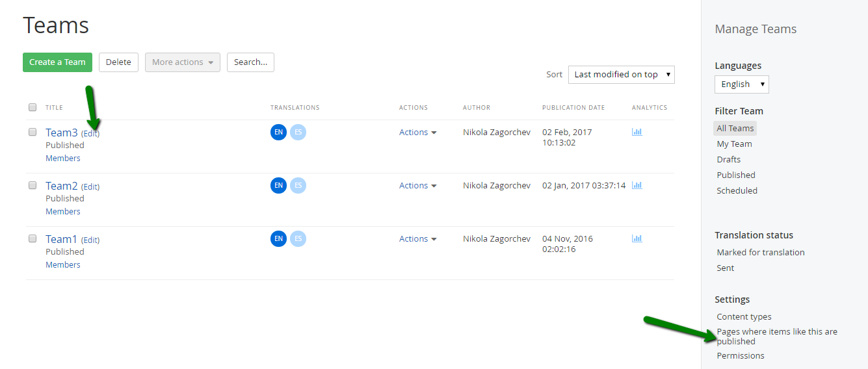Viewport: 868px width, 369px height.
Task: Open analytics chart icon for Team2
Action: point(637,185)
